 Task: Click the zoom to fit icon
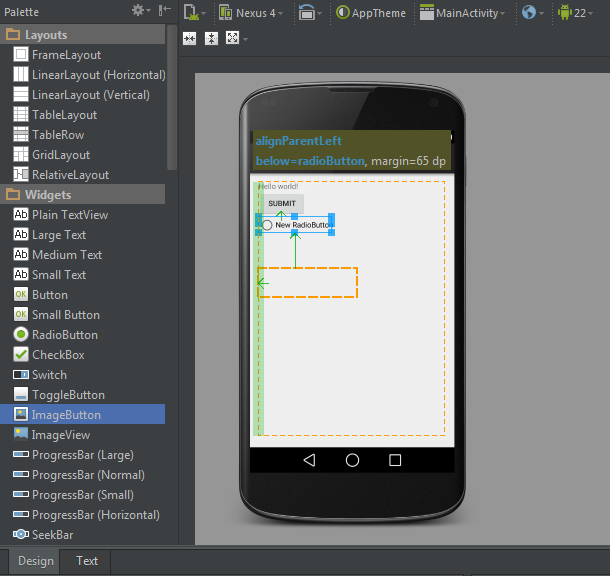[232, 38]
